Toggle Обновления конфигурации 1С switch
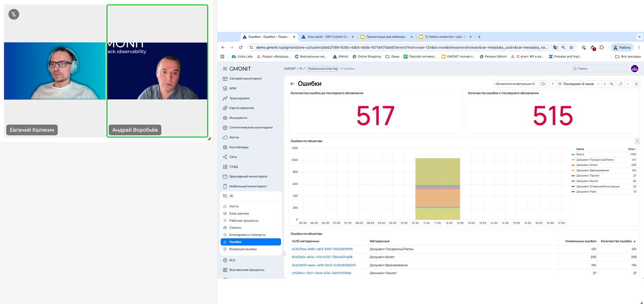The height and width of the screenshot is (304, 644). pyautogui.click(x=541, y=84)
